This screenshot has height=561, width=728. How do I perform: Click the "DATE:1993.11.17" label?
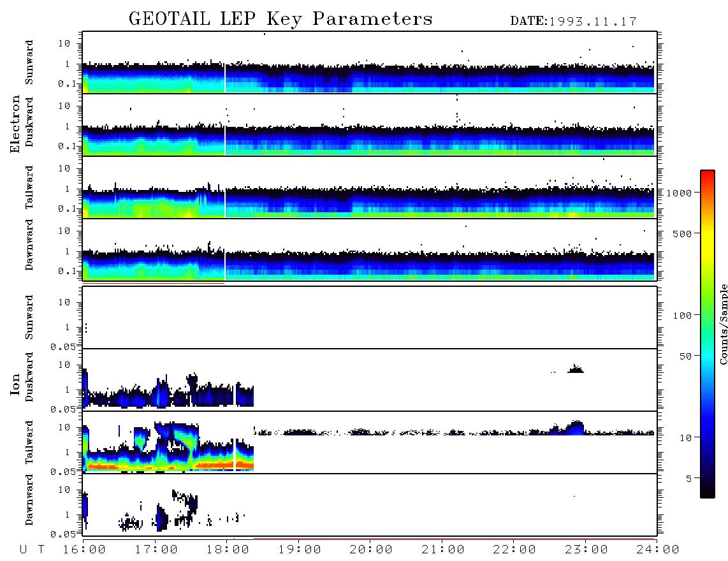click(573, 21)
